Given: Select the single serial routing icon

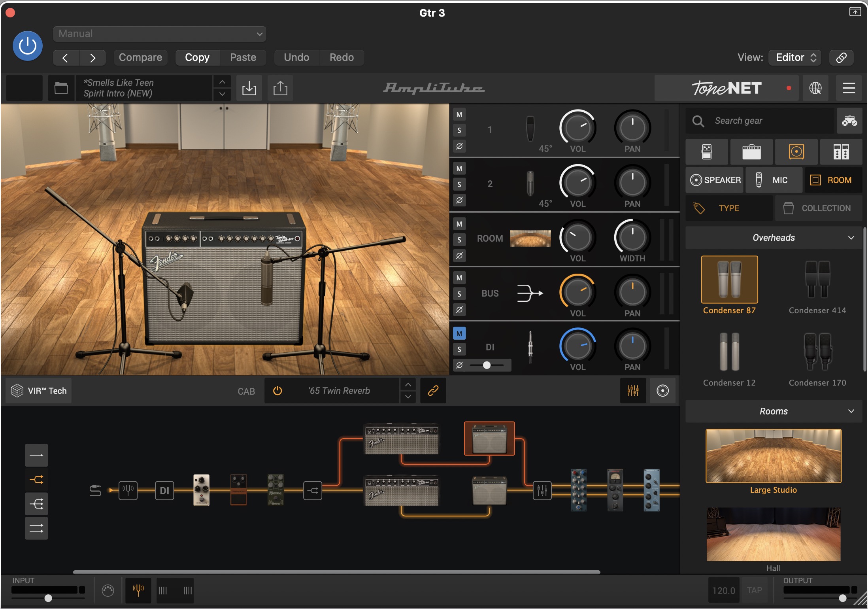Looking at the screenshot, I should click(36, 455).
